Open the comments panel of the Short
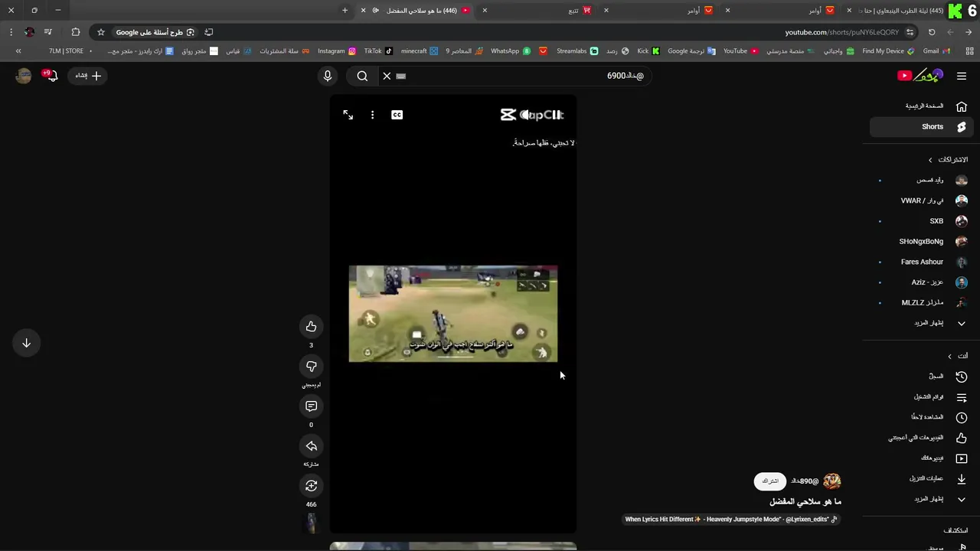 point(311,406)
